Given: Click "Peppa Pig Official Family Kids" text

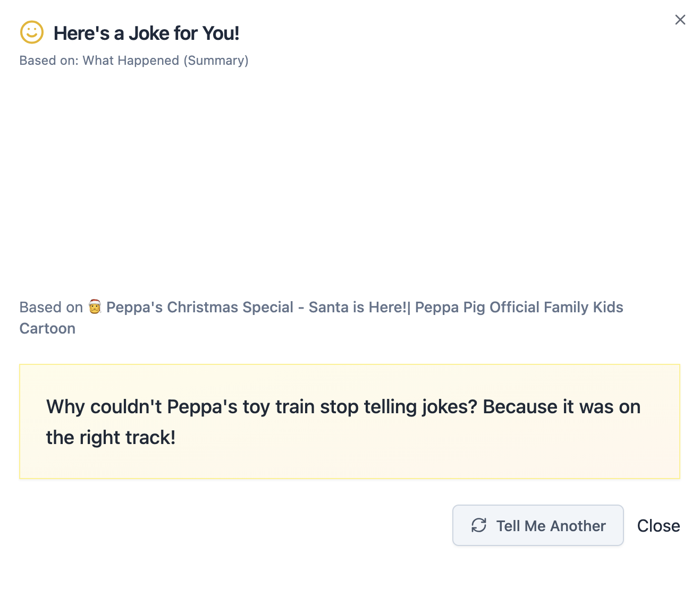Looking at the screenshot, I should [x=519, y=307].
